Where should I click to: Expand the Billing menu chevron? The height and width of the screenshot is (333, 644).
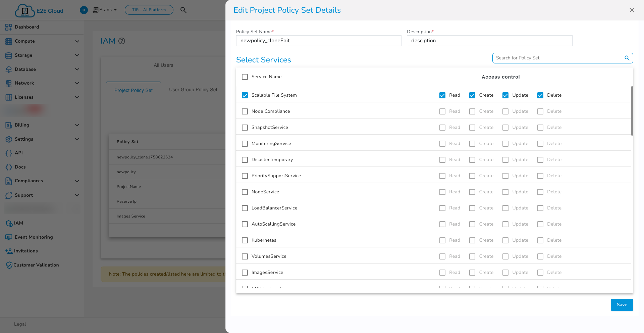77,125
